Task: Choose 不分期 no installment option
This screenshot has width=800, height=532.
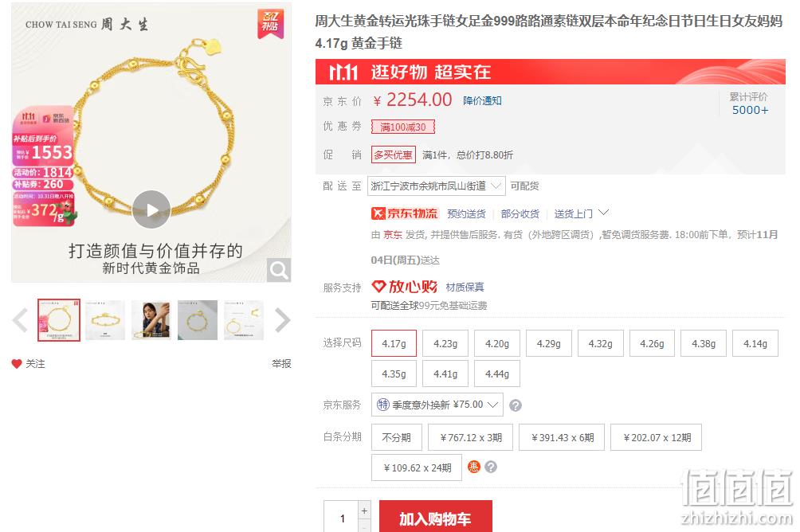Action: pos(397,438)
